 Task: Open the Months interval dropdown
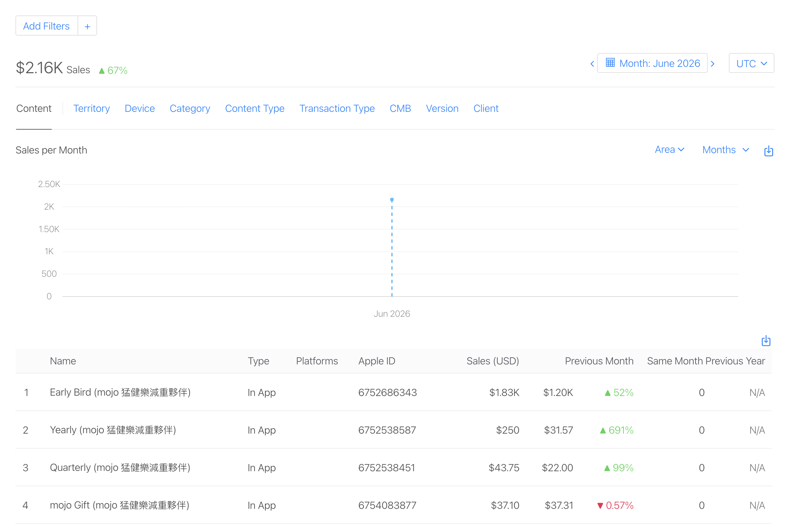click(x=726, y=150)
